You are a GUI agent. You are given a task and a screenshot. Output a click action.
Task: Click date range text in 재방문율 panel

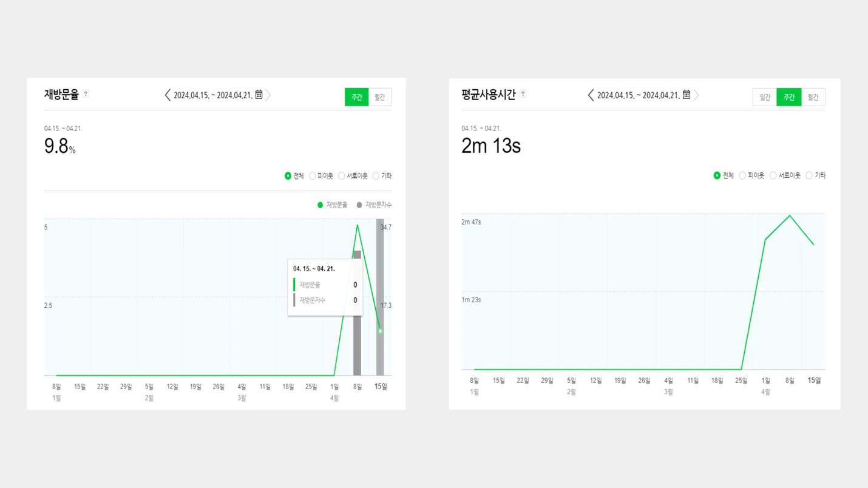pyautogui.click(x=213, y=95)
